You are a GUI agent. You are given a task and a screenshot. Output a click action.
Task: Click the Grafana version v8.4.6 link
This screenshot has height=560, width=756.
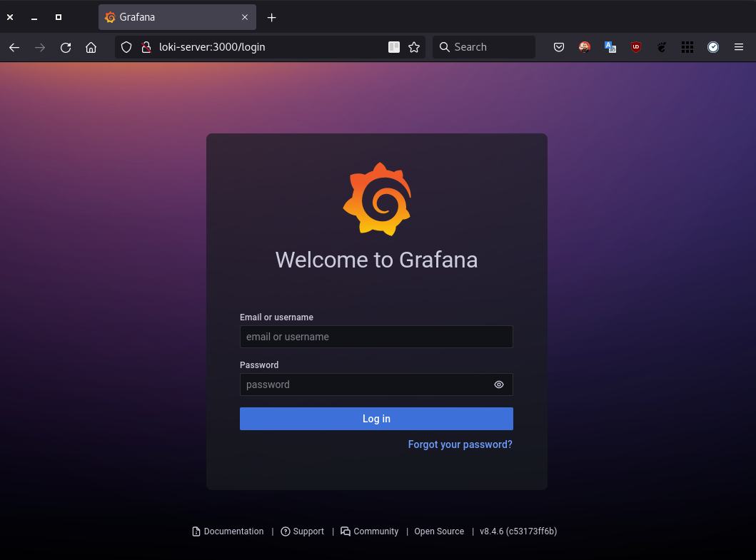pyautogui.click(x=518, y=531)
